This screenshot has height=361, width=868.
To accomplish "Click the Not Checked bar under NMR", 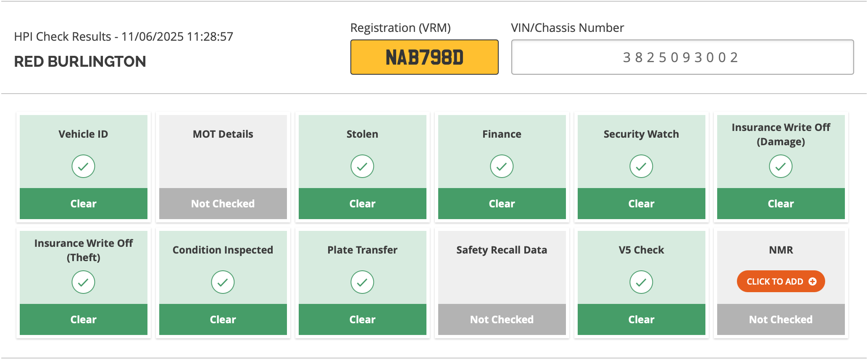I will 781,319.
